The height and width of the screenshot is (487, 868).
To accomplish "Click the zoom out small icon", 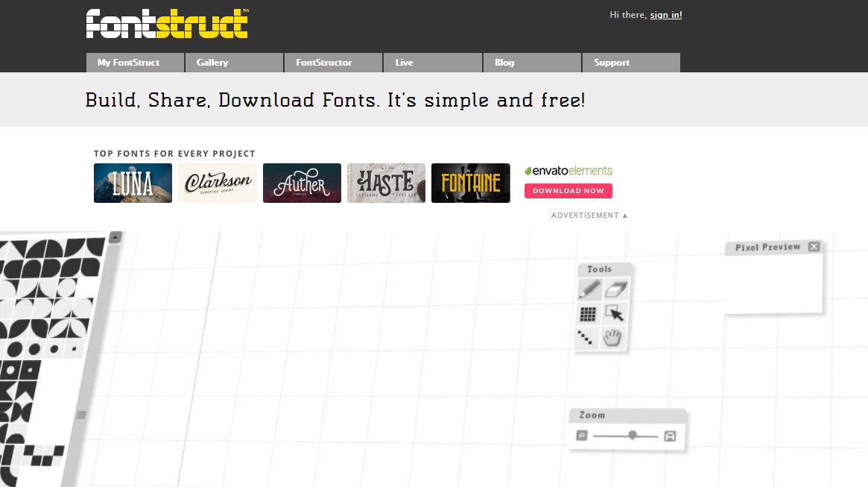I will [581, 436].
